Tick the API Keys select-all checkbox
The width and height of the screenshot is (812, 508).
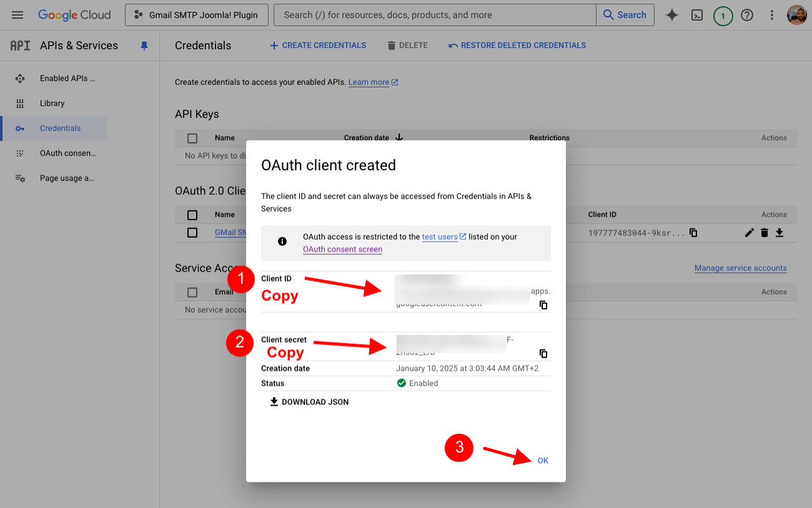[x=192, y=139]
